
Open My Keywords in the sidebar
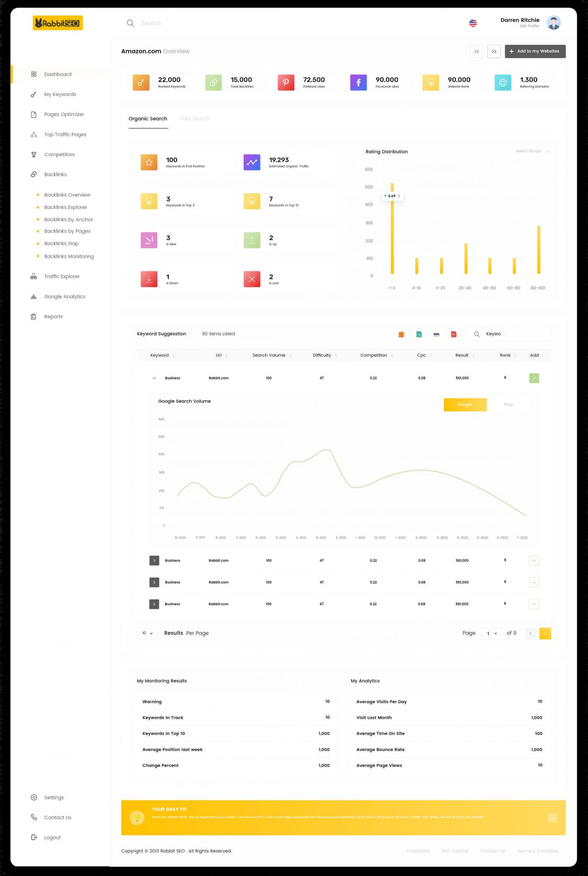pos(60,94)
